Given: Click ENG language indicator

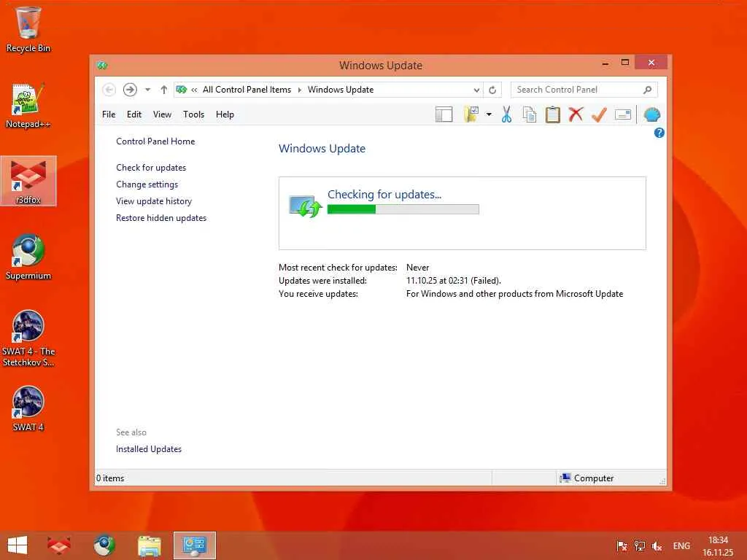Looking at the screenshot, I should 681,545.
